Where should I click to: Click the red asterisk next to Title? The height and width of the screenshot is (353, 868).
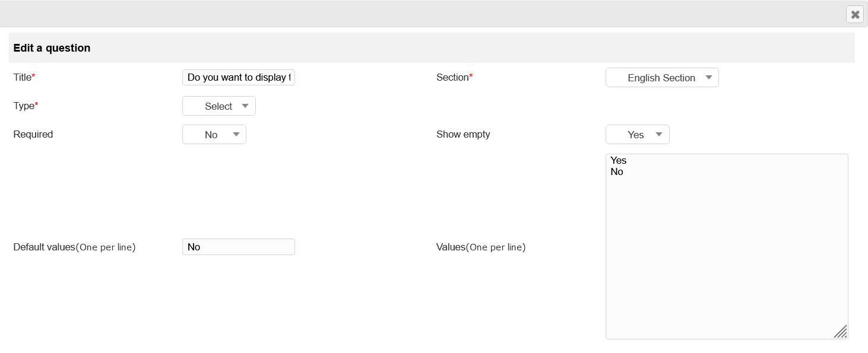pyautogui.click(x=34, y=74)
